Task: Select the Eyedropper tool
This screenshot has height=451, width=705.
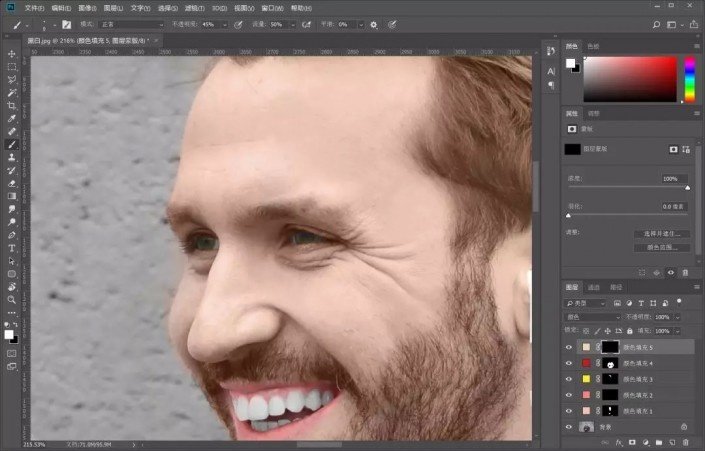Action: tap(12, 118)
